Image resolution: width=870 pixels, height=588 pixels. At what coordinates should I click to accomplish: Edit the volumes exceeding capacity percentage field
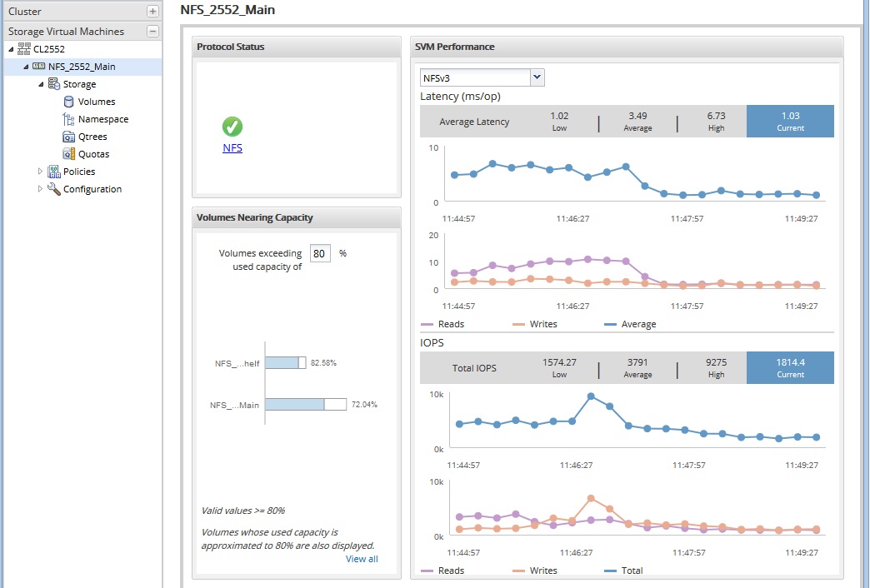click(321, 253)
